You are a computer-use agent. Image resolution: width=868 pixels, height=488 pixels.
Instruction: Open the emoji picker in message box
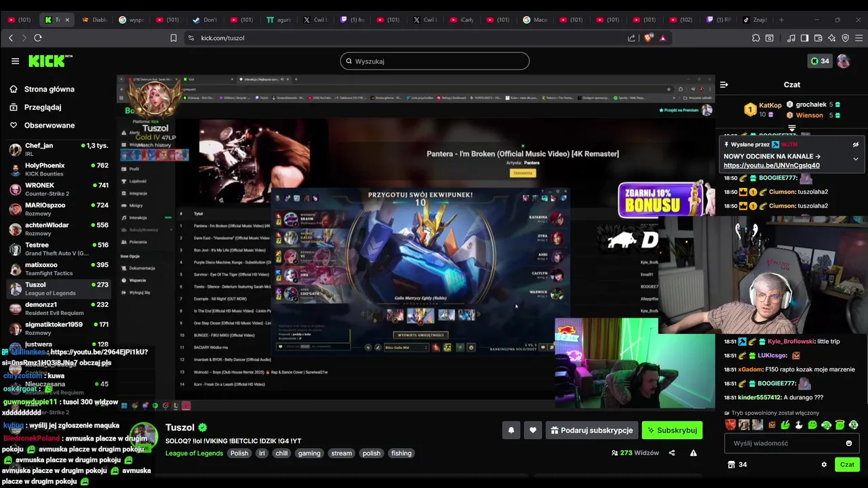(x=848, y=443)
